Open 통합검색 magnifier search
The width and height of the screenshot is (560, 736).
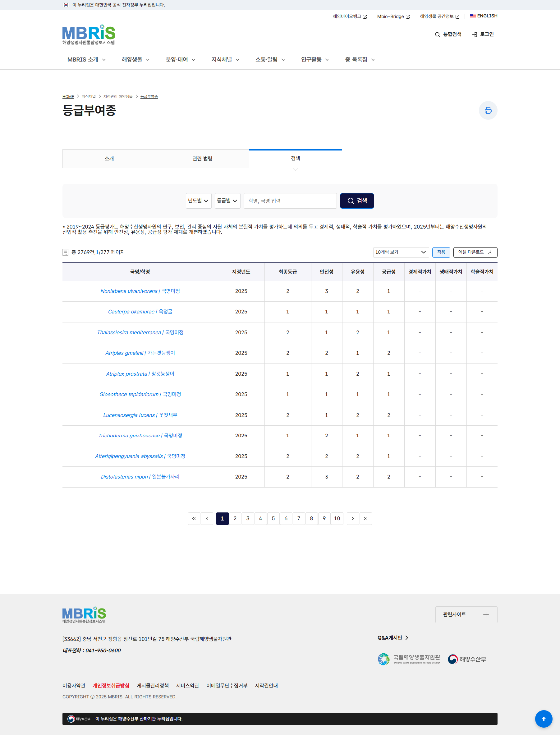(448, 34)
